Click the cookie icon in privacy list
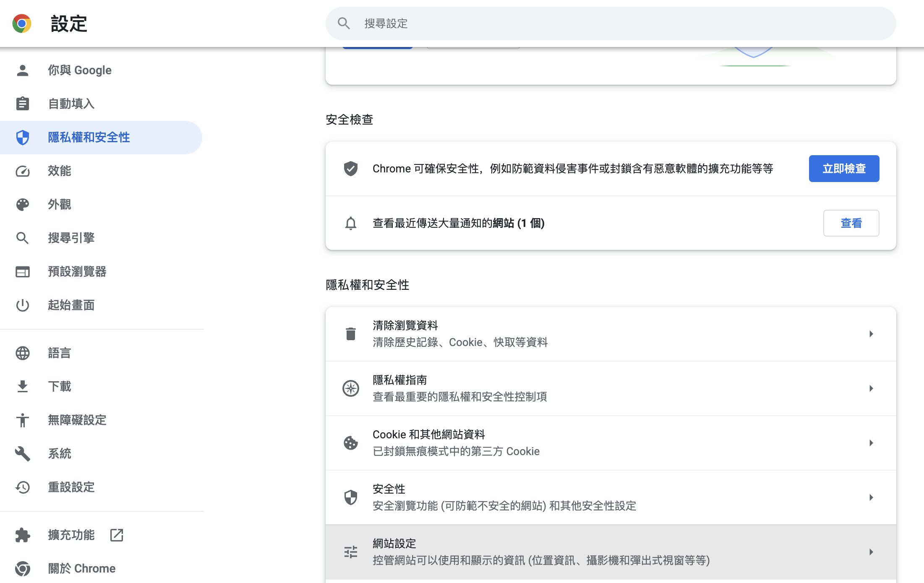This screenshot has height=583, width=924. pos(351,443)
